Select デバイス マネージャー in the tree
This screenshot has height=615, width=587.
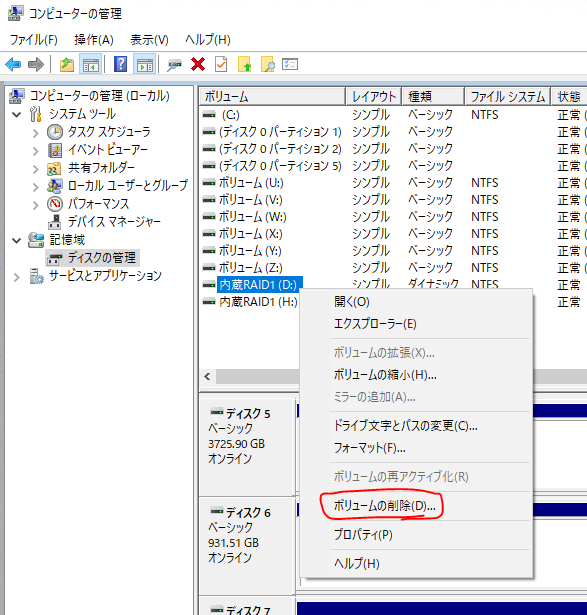click(114, 222)
